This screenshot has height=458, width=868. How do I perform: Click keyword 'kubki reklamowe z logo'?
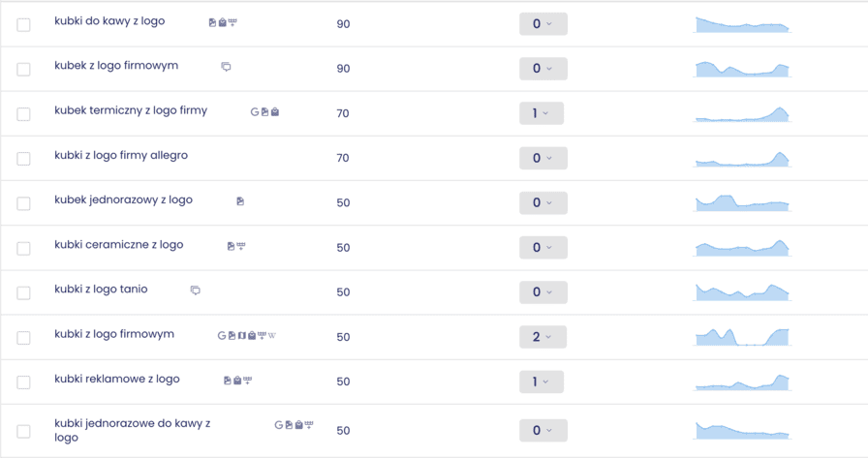[x=117, y=379]
